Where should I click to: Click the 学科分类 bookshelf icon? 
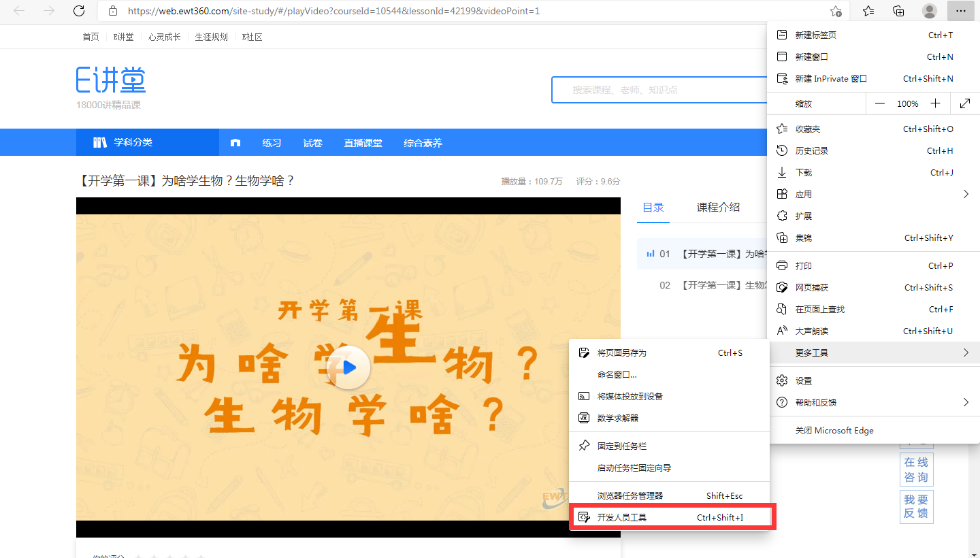coord(100,142)
